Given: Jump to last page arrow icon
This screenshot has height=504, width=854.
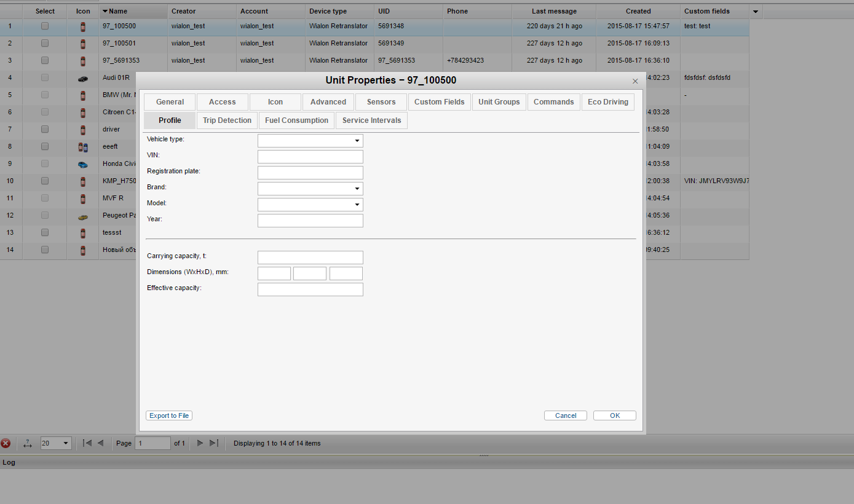Looking at the screenshot, I should coord(214,443).
